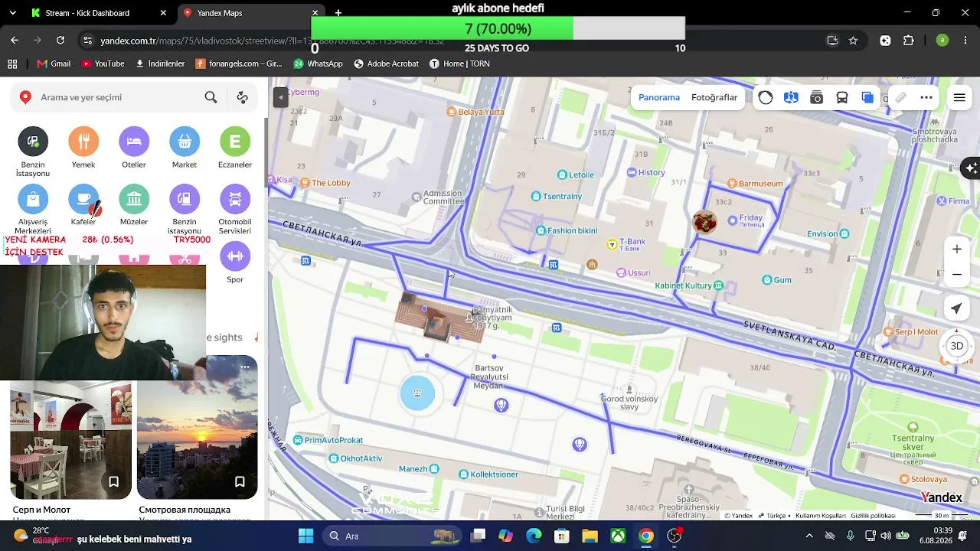Click the my location arrow button
980x551 pixels.
pyautogui.click(x=956, y=308)
